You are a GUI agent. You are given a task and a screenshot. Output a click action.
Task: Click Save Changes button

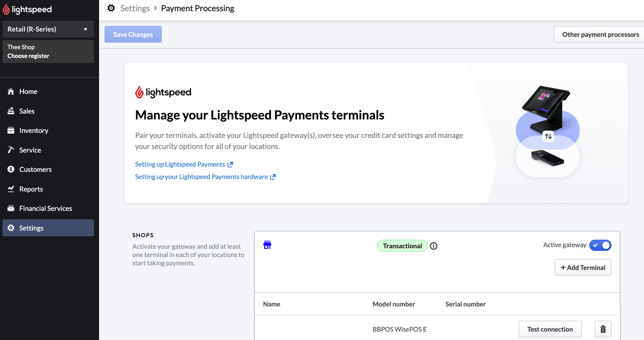click(x=133, y=34)
